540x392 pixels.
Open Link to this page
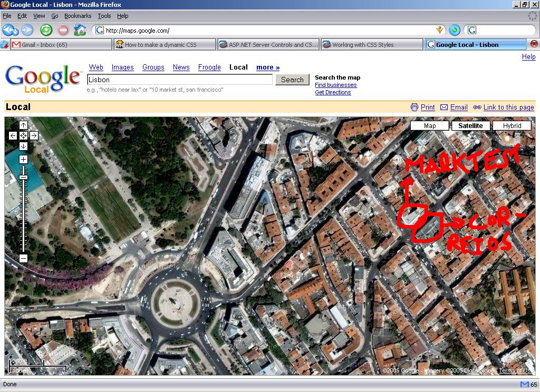click(x=509, y=107)
